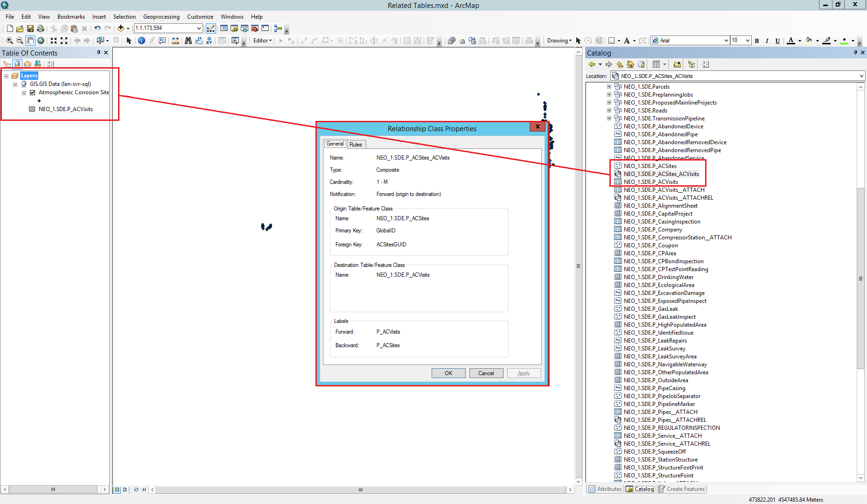This screenshot has width=867, height=504.
Task: Switch to the Attributes tab
Action: (605, 489)
